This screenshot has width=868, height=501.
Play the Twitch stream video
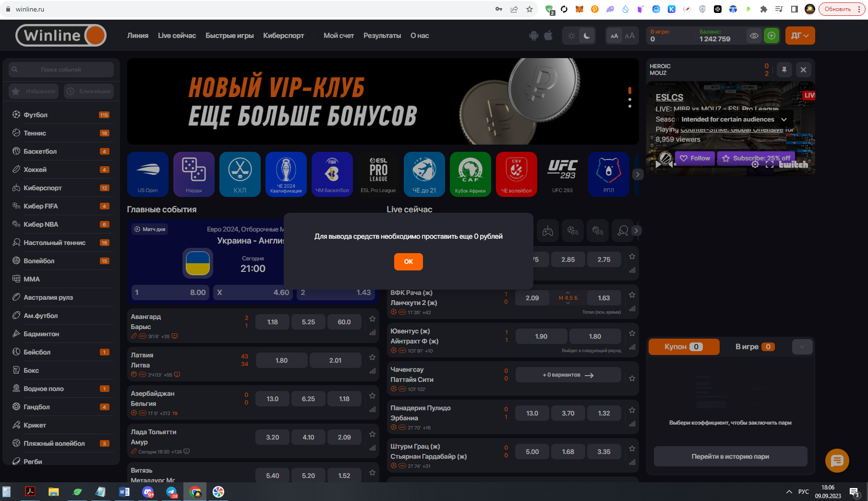pos(658,164)
